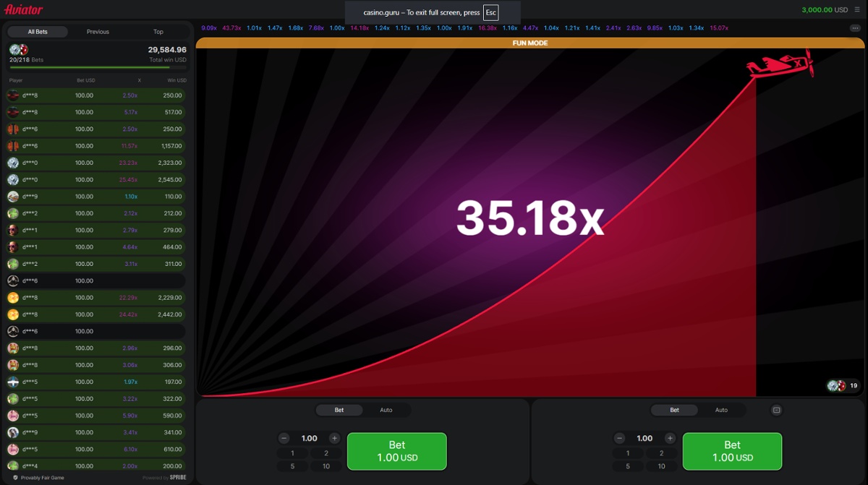This screenshot has width=868, height=485.
Task: Switch left bet panel to Auto mode
Action: pyautogui.click(x=386, y=410)
